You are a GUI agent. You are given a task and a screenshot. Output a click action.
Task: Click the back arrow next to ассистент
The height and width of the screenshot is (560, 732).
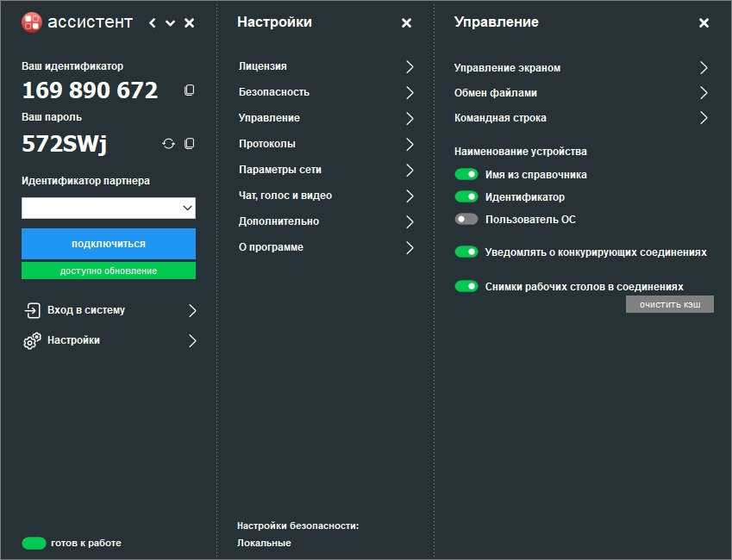[153, 23]
